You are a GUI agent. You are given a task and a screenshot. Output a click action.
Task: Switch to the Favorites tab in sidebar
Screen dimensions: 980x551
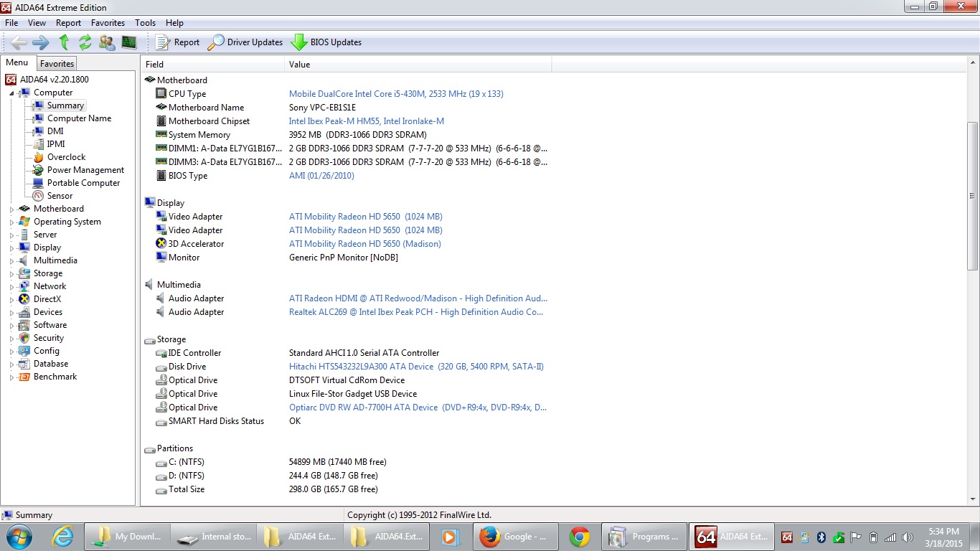[57, 64]
